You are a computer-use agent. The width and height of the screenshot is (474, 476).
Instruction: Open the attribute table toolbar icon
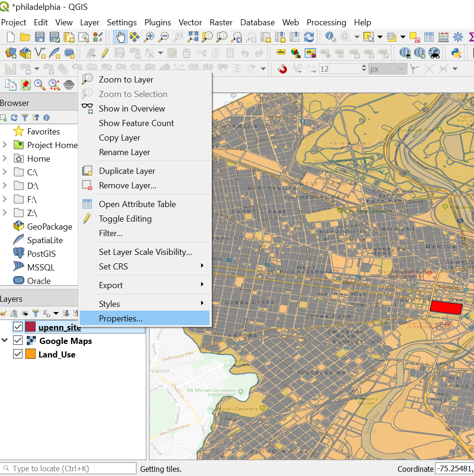click(429, 37)
